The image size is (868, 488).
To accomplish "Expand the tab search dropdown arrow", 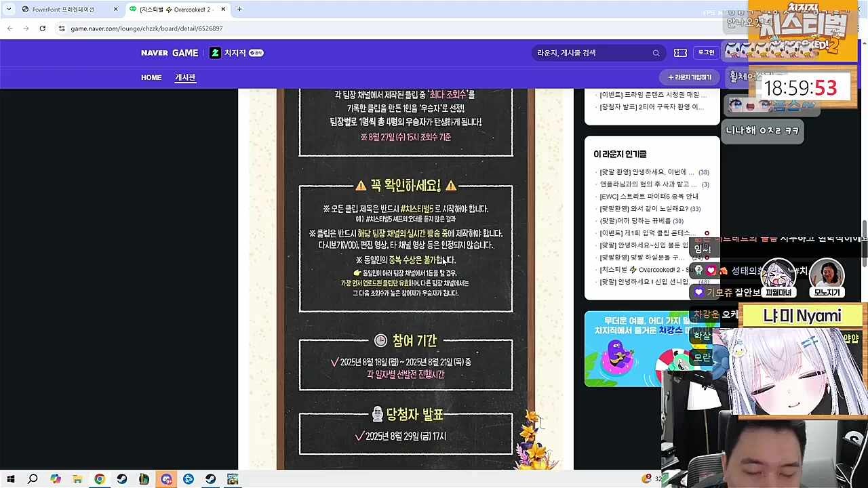I will [x=9, y=9].
